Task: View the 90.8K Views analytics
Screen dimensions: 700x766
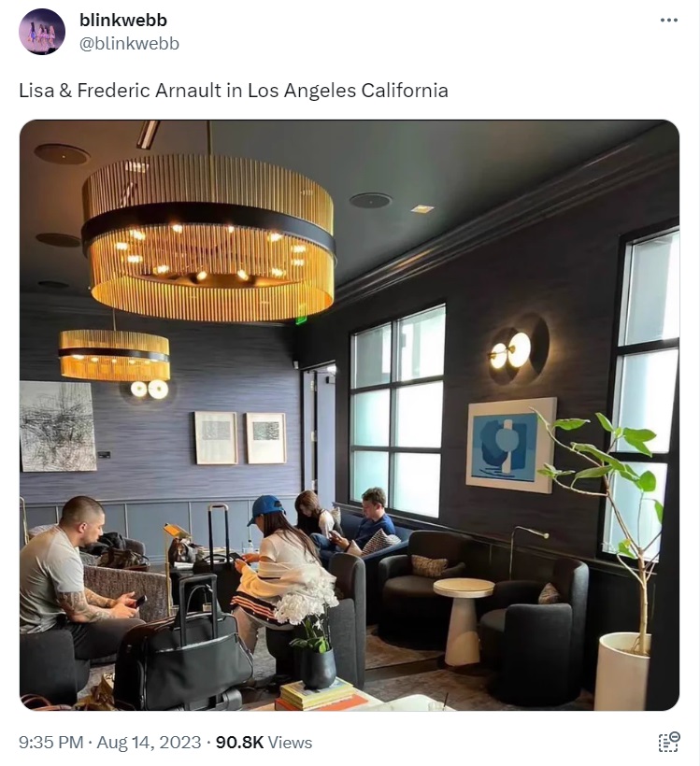Action: click(x=264, y=742)
